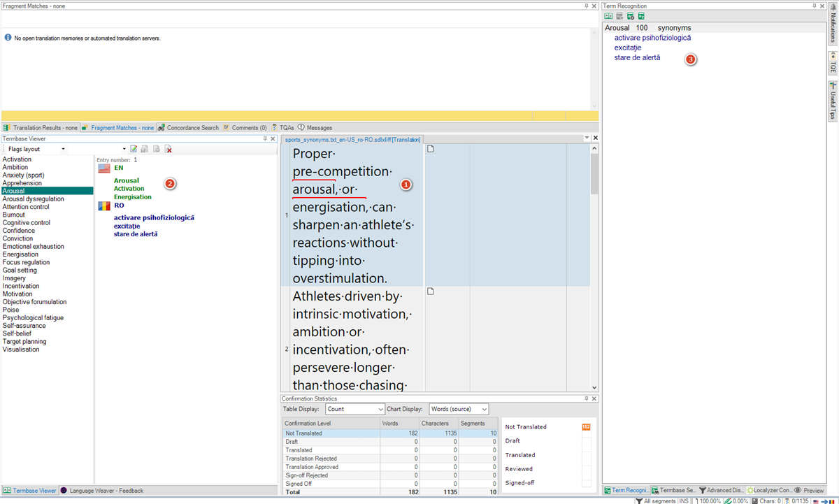Click the document status icon in segment 2
This screenshot has height=504, width=839.
(431, 291)
